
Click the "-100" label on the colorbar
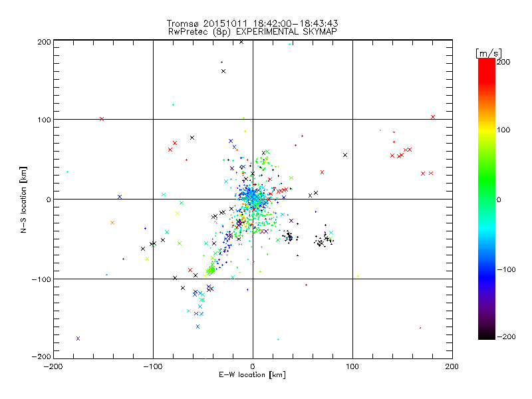(506, 269)
